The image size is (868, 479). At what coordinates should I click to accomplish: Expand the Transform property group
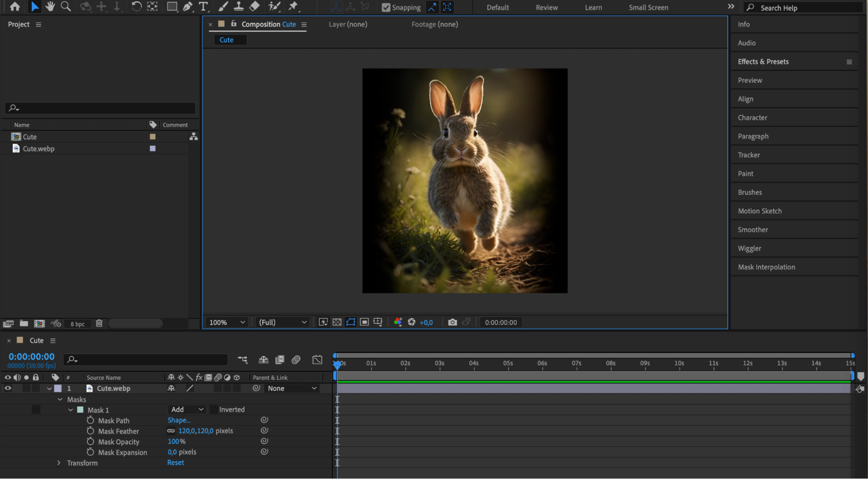pos(59,463)
